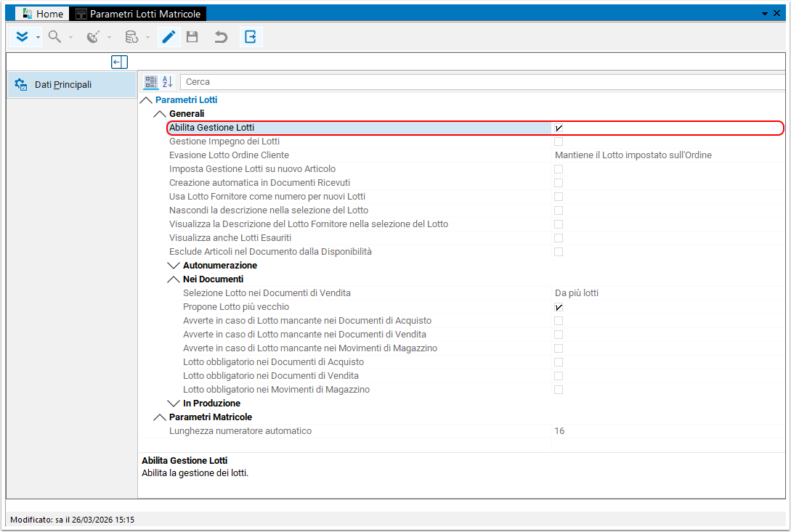Click the Cerca search field
Image resolution: width=791 pixels, height=532 pixels.
tap(482, 82)
